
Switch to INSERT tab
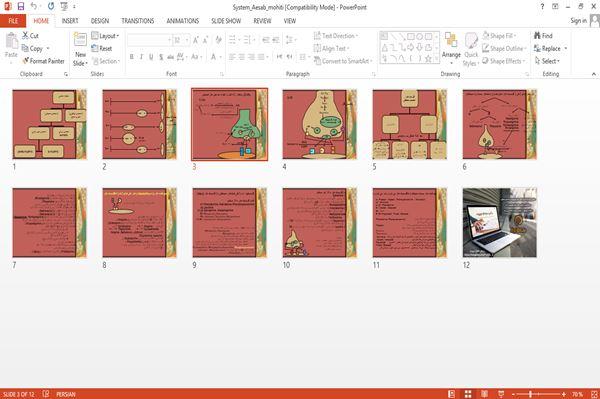point(70,21)
